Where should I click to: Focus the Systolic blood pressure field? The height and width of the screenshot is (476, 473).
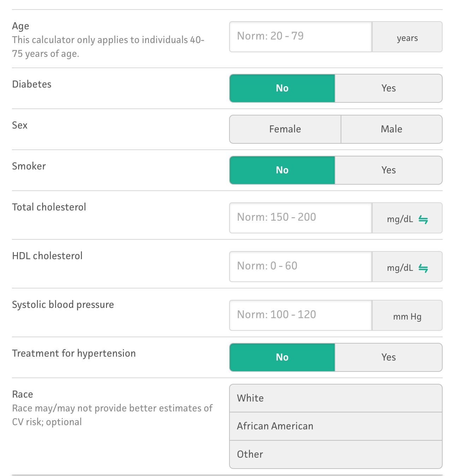coord(301,315)
